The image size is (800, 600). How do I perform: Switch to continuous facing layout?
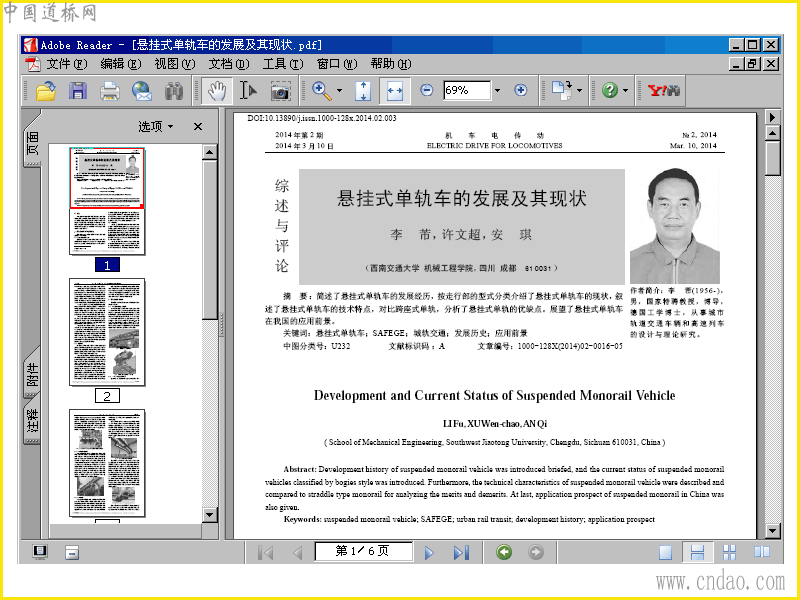pyautogui.click(x=730, y=552)
